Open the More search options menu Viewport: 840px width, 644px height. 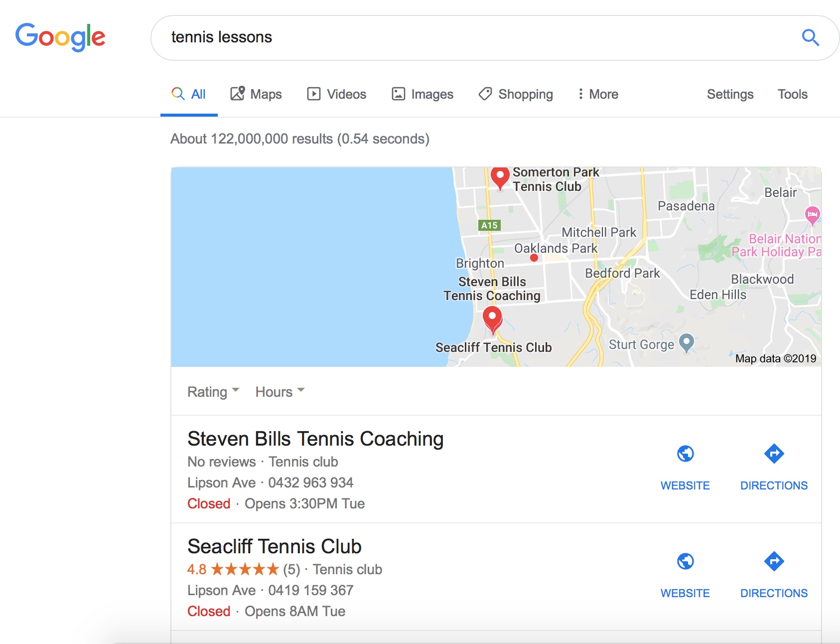598,94
